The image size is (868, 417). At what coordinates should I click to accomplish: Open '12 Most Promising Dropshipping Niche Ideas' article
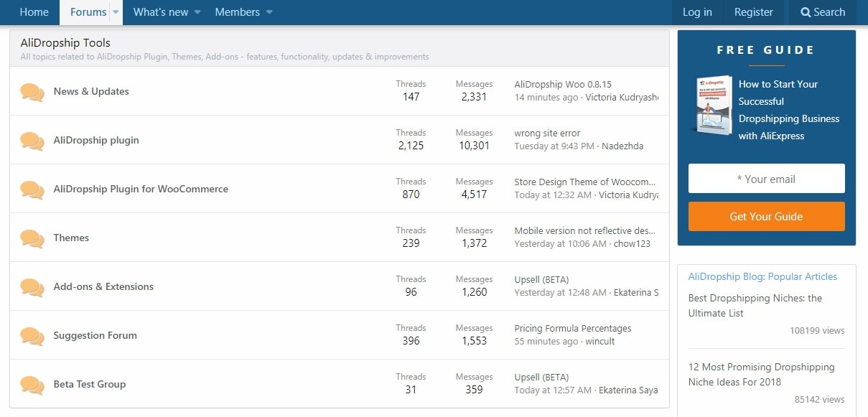[761, 375]
